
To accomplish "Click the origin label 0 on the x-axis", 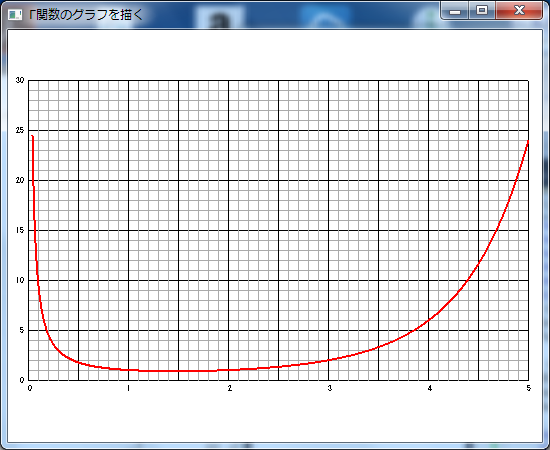I will tap(30, 388).
